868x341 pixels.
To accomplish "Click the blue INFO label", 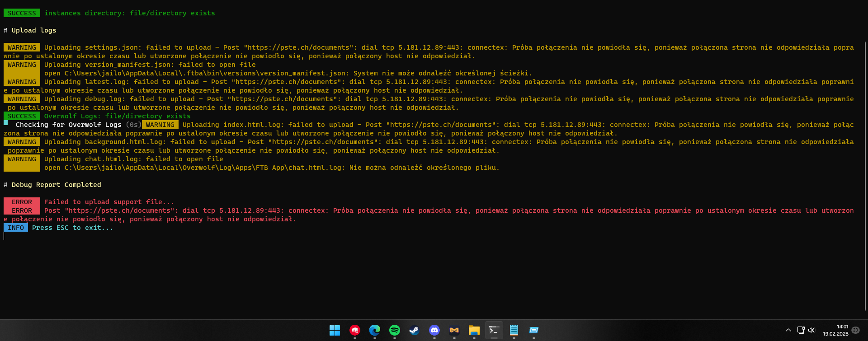I will tap(16, 228).
